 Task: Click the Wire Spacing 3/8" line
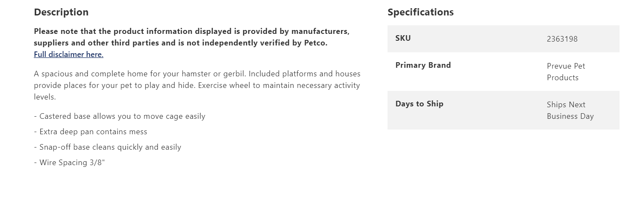point(69,163)
